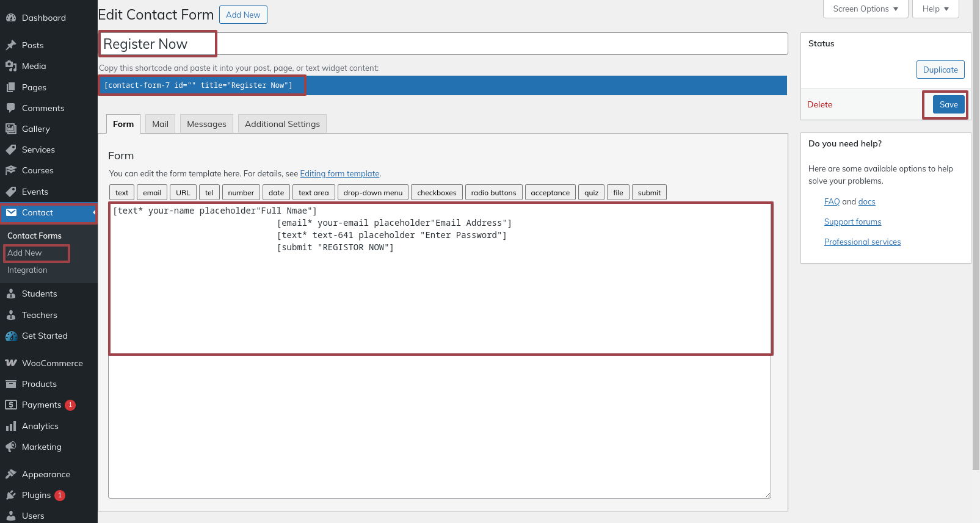Expand the Screen Options dropdown
The height and width of the screenshot is (523, 980).
[865, 9]
